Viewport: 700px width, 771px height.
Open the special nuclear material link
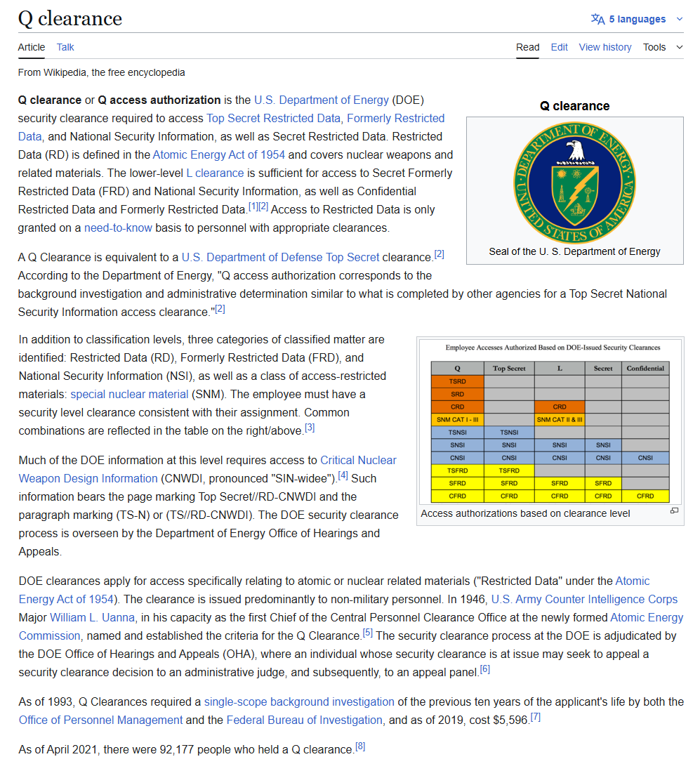[129, 395]
